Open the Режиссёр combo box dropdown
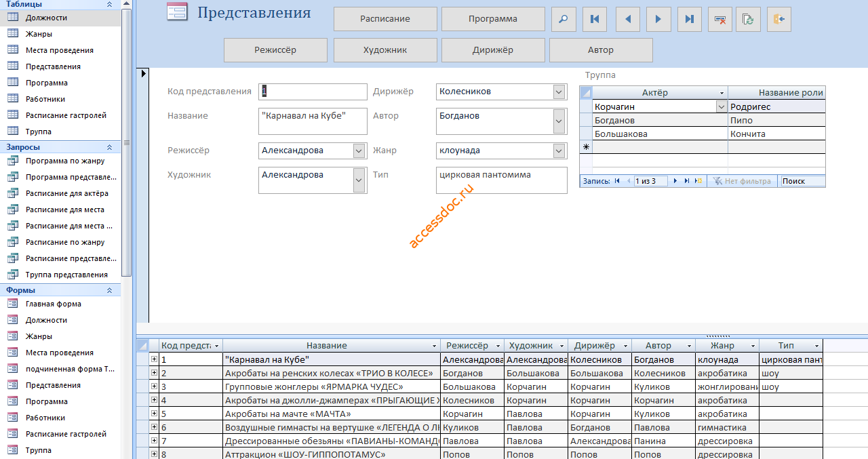 click(359, 151)
